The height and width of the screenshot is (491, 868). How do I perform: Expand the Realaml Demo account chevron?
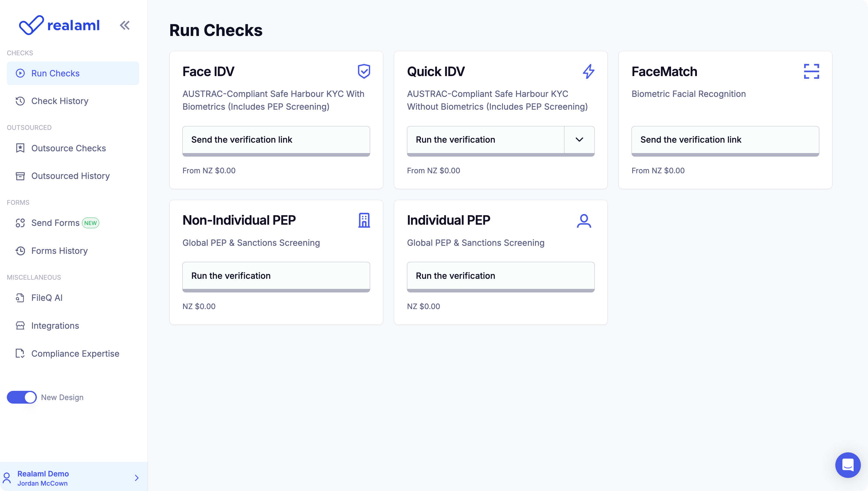(137, 478)
